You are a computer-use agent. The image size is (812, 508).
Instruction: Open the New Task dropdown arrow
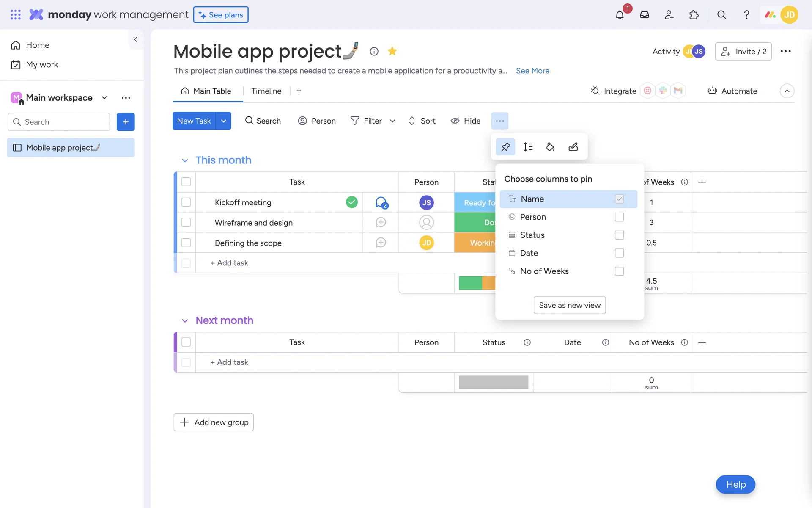[223, 121]
